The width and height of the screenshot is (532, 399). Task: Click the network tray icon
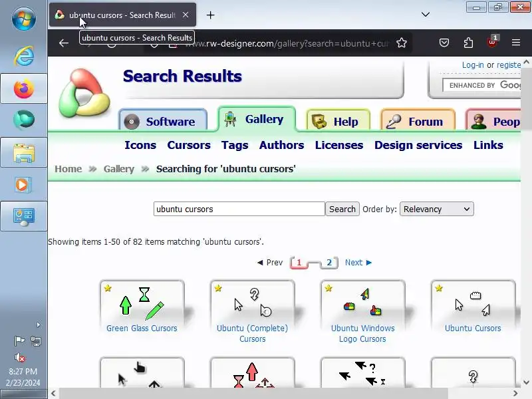[36, 340]
